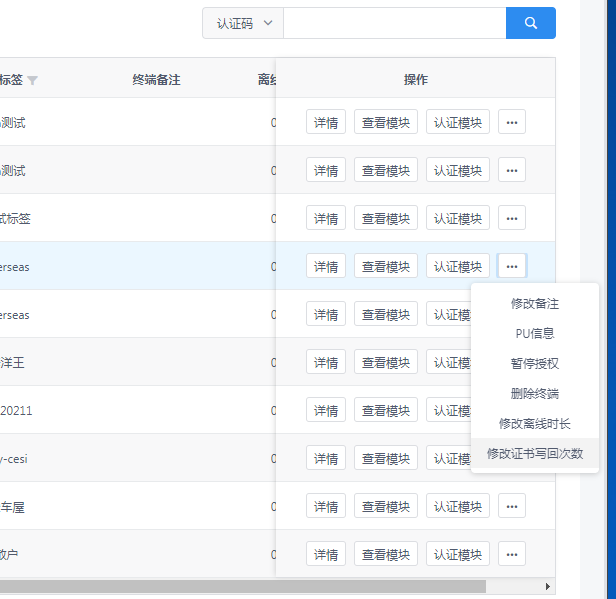Select 修改离线时长 menu option
Image resolution: width=616 pixels, height=599 pixels.
[535, 423]
